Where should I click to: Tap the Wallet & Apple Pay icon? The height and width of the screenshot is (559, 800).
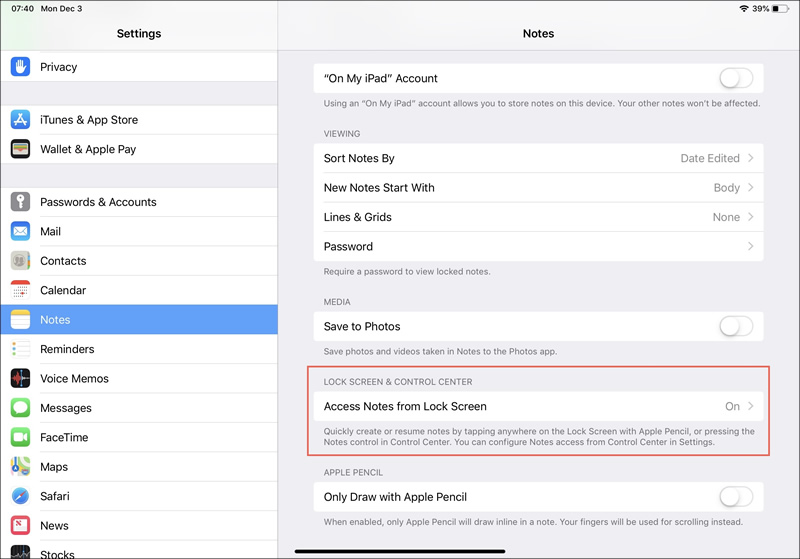tap(21, 149)
